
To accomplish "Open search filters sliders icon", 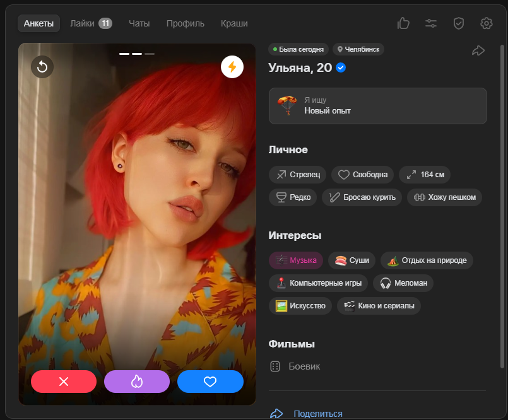I will [x=431, y=23].
